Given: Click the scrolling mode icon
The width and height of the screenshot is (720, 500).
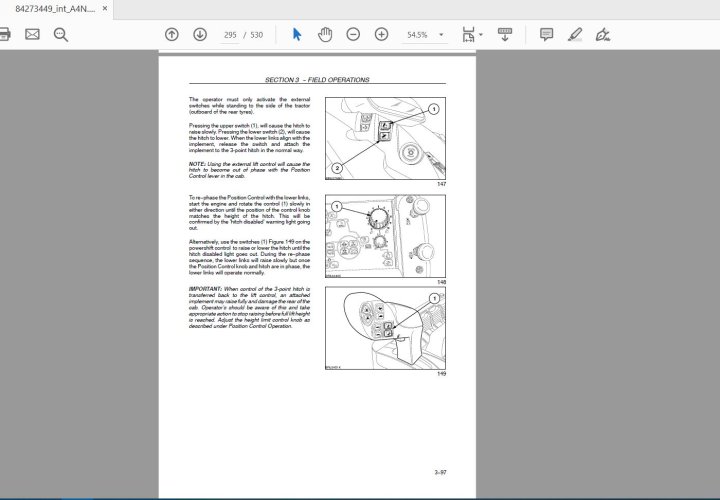Looking at the screenshot, I should 505,34.
